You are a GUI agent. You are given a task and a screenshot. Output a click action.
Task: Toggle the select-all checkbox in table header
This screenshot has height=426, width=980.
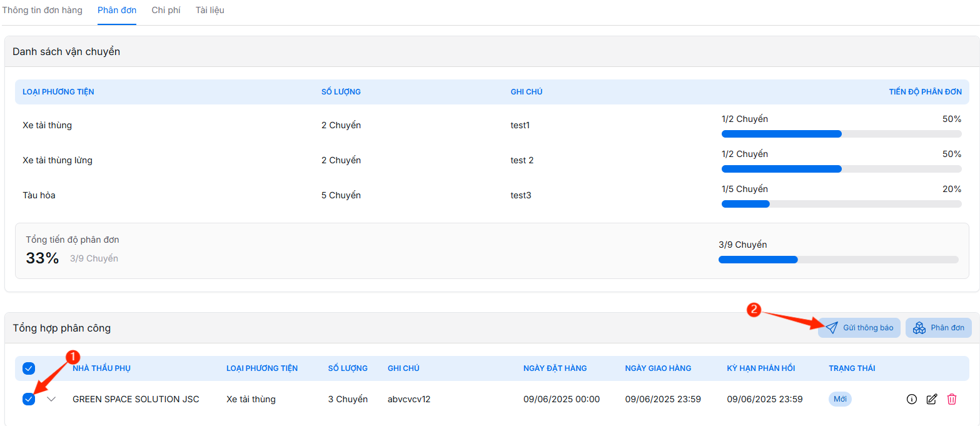(29, 368)
